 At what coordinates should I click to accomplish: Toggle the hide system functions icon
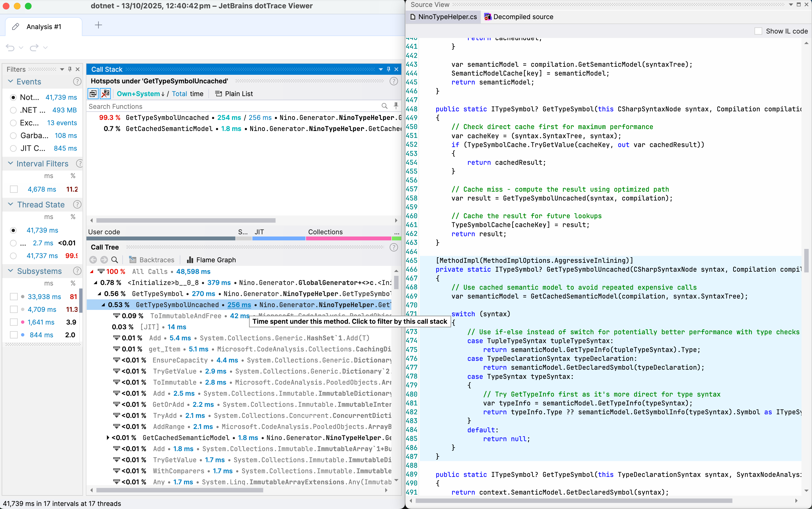(x=105, y=94)
